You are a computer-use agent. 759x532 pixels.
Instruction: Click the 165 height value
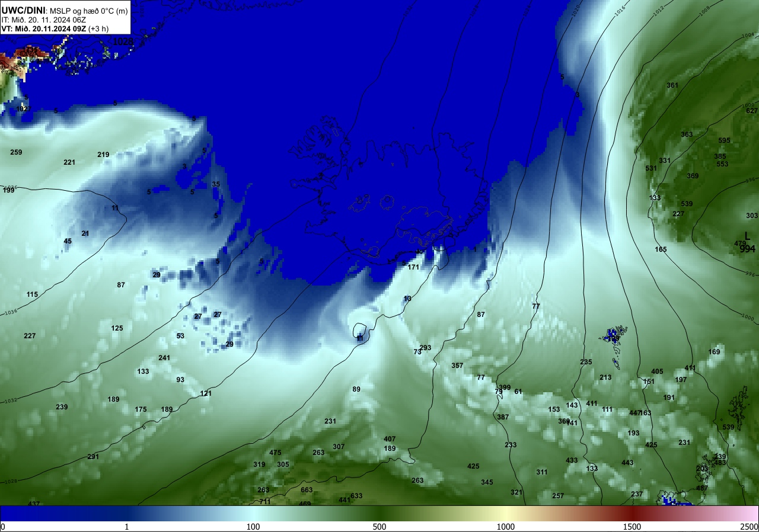tap(661, 249)
